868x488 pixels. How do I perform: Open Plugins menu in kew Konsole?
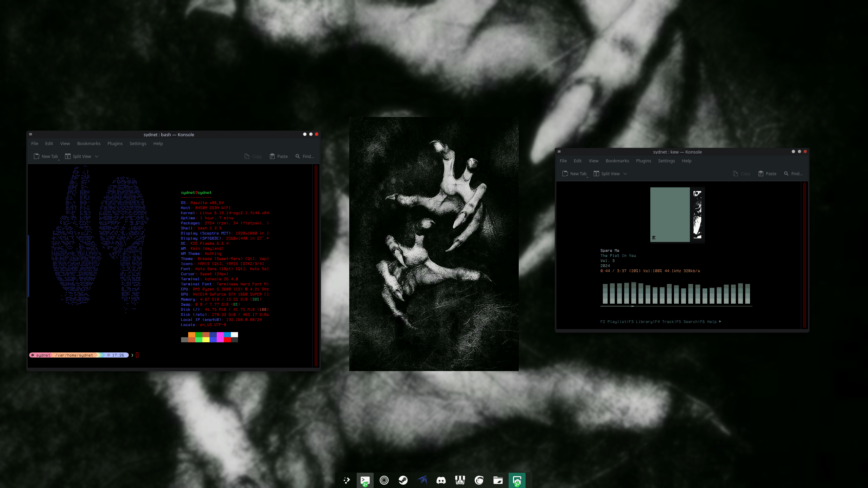[x=644, y=161]
